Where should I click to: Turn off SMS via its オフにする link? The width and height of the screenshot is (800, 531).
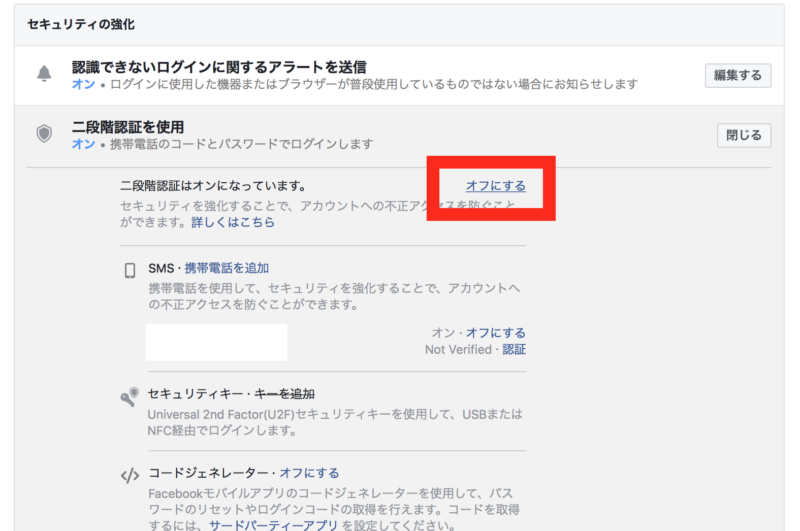(x=495, y=333)
